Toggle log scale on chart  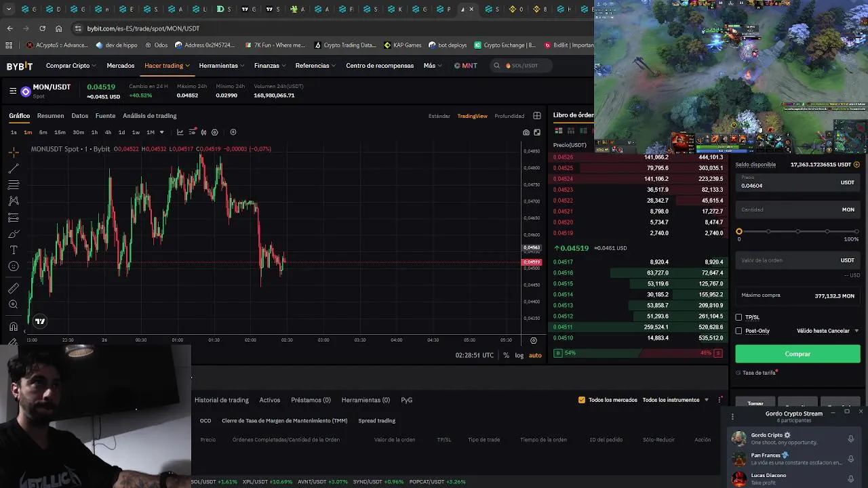coord(519,355)
